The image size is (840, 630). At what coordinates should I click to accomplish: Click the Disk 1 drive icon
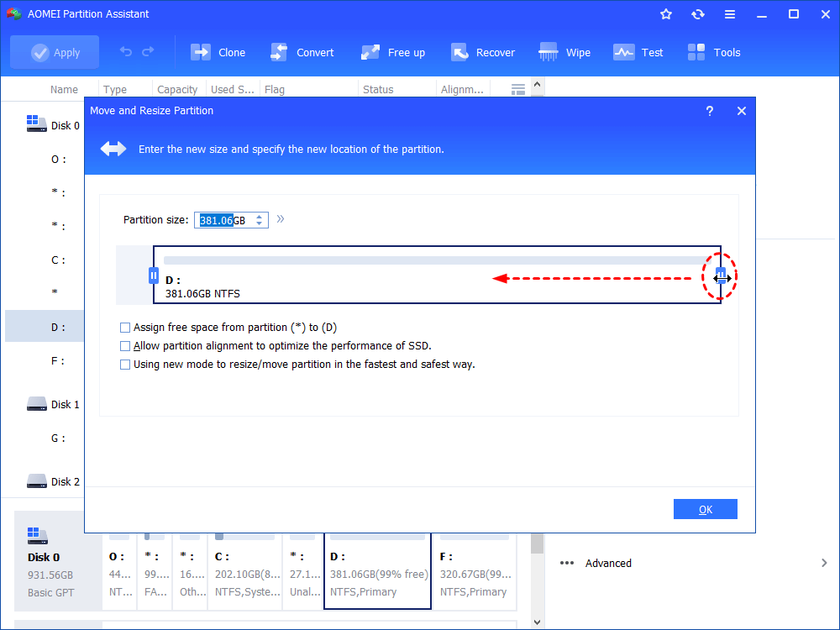(37, 404)
